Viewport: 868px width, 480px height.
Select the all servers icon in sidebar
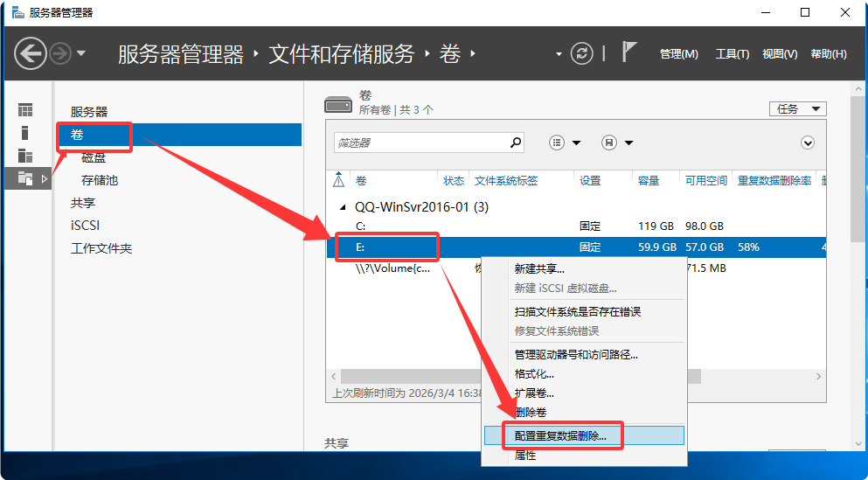pos(25,156)
